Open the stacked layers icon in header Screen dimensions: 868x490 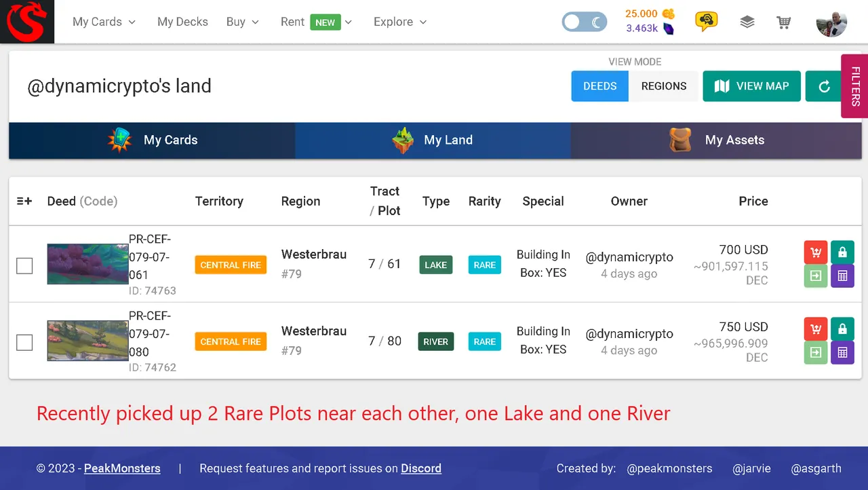[x=747, y=22]
